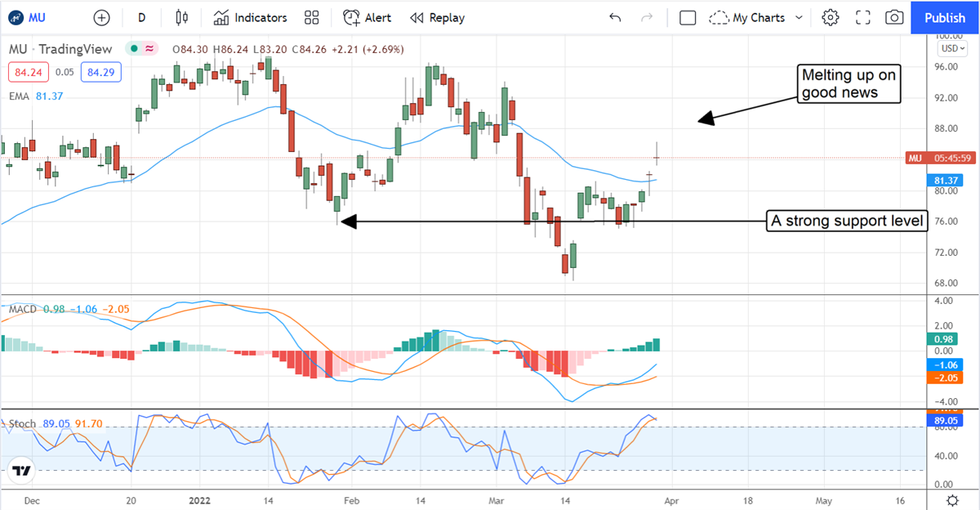Click the Dec label on time axis
980x510 pixels.
[x=31, y=500]
